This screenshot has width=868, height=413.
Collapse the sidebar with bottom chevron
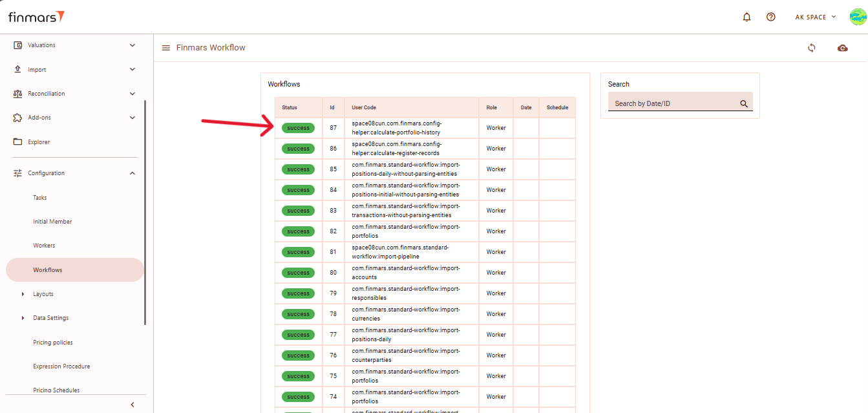click(132, 405)
